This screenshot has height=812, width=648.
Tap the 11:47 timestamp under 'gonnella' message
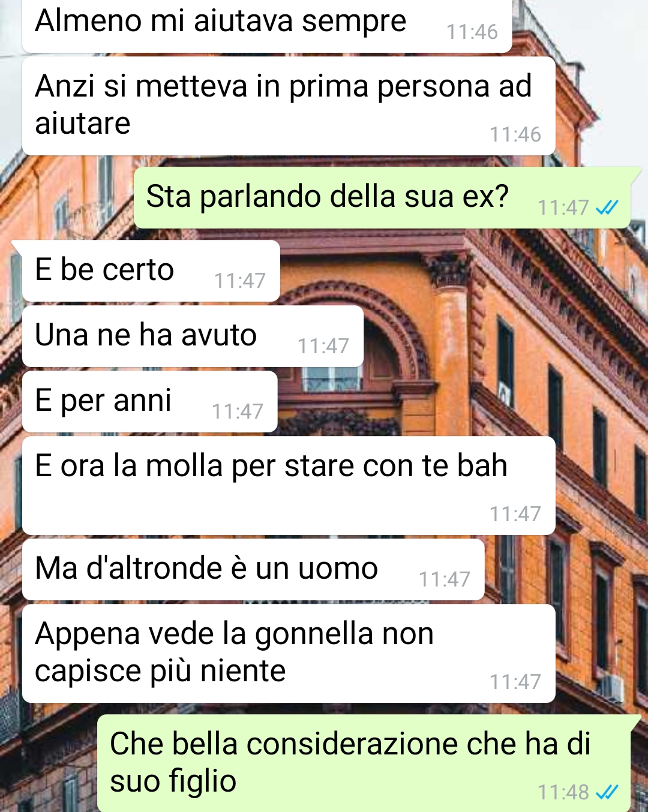coord(515,682)
